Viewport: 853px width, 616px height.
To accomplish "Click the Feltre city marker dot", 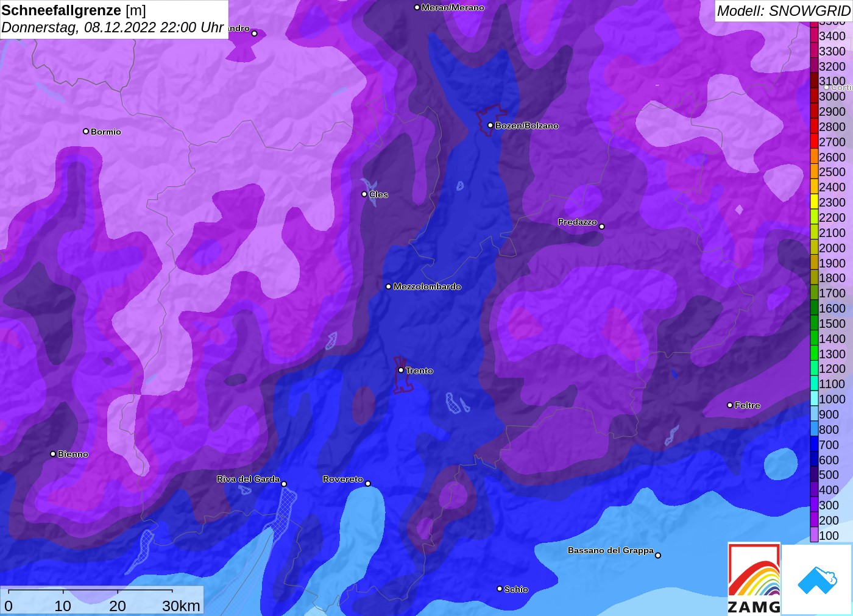I will (730, 405).
